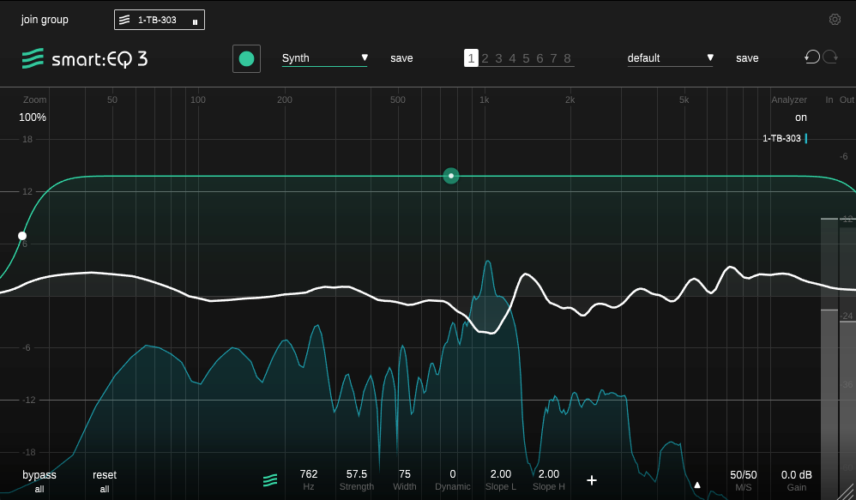Select state slot 7
The height and width of the screenshot is (500, 856).
coord(554,58)
